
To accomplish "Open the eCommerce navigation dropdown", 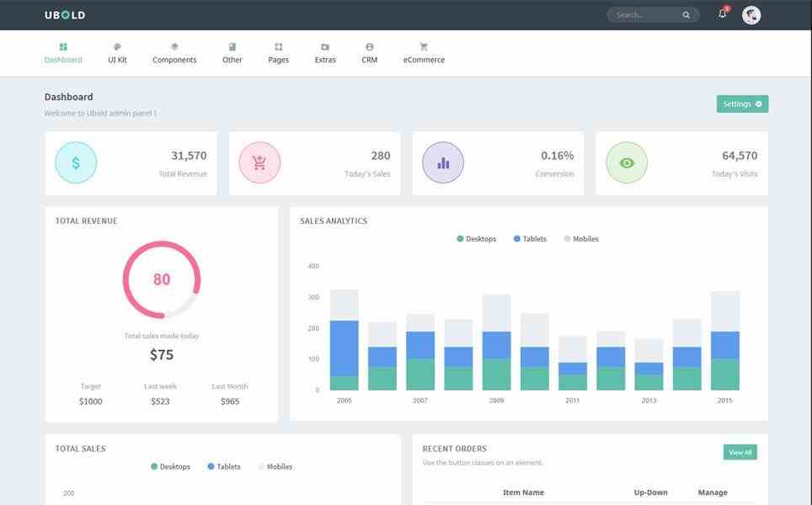I will click(424, 53).
